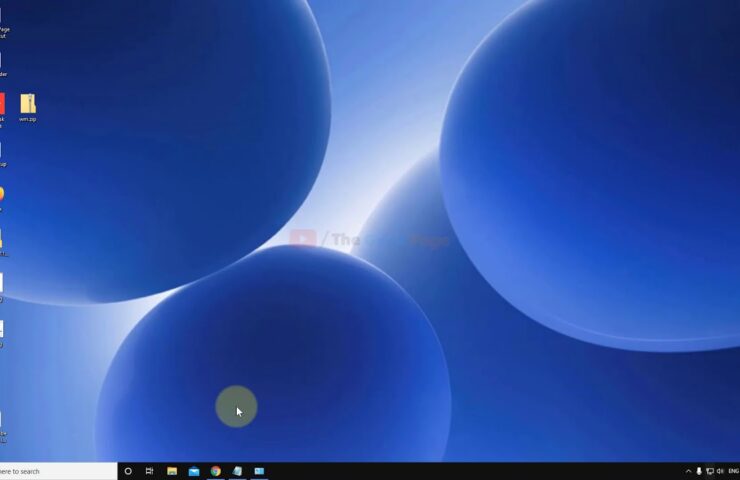Open the Cortana circle icon on taskbar
The image size is (740, 480).
click(x=128, y=471)
